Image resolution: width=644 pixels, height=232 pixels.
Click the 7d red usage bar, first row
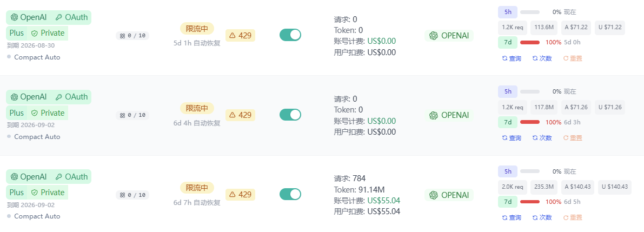point(530,42)
